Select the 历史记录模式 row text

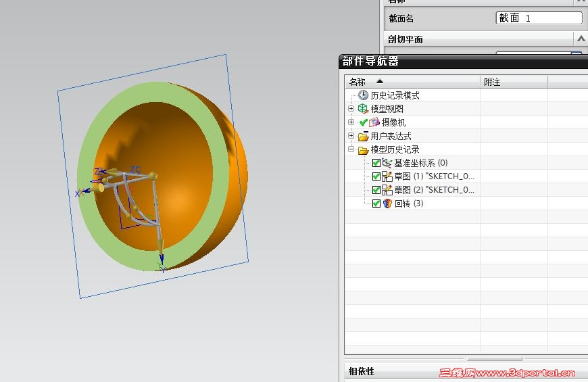pyautogui.click(x=395, y=95)
